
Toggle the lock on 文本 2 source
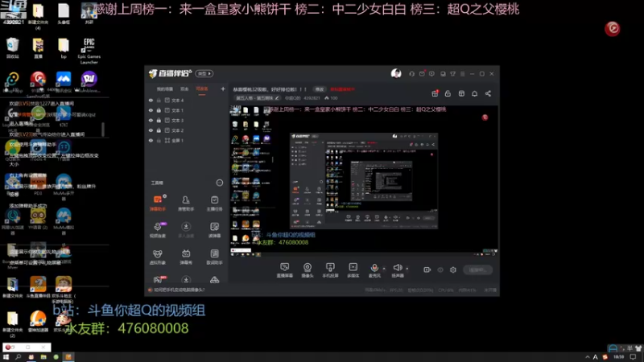(x=159, y=130)
